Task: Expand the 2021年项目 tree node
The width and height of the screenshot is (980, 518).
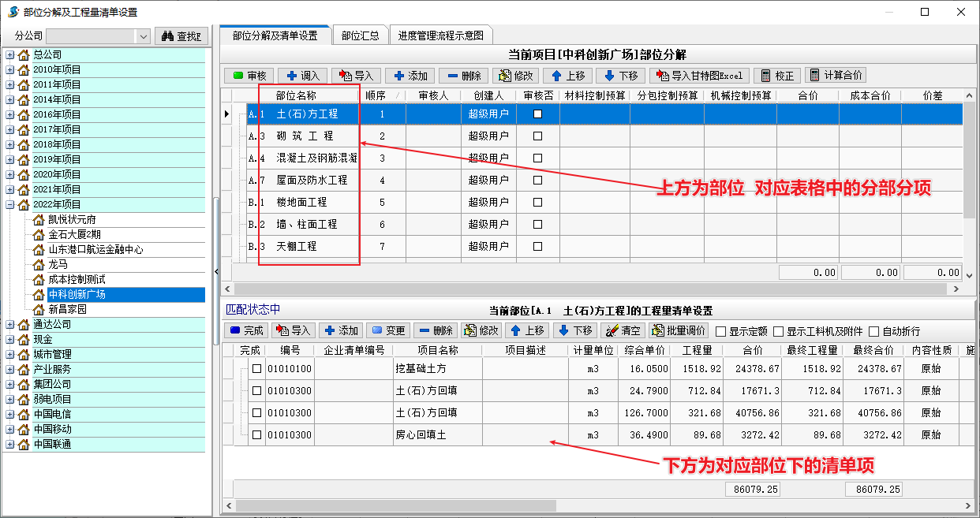Action: click(10, 189)
